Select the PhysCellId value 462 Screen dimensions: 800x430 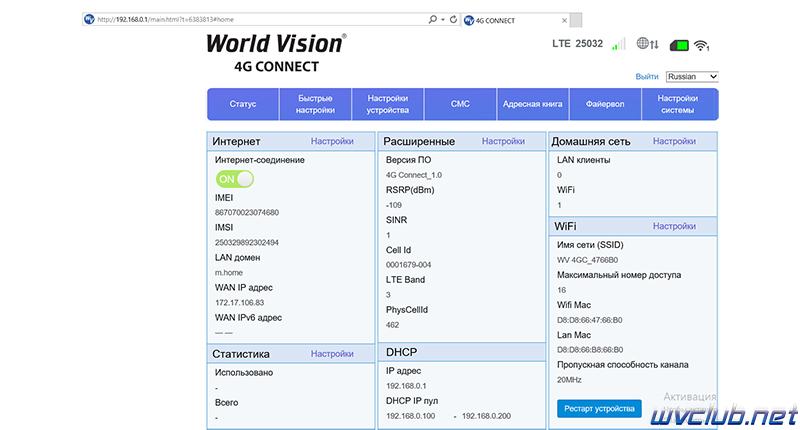[x=392, y=325]
